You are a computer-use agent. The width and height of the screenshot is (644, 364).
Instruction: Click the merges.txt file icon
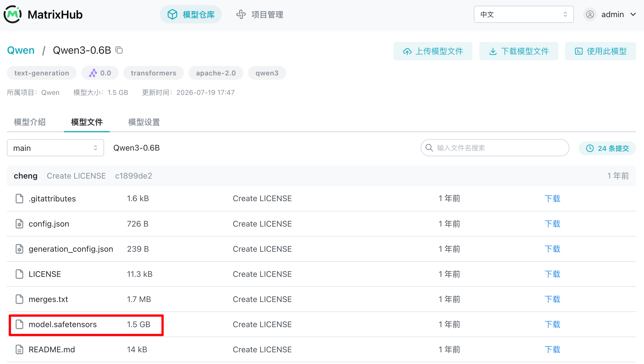19,299
